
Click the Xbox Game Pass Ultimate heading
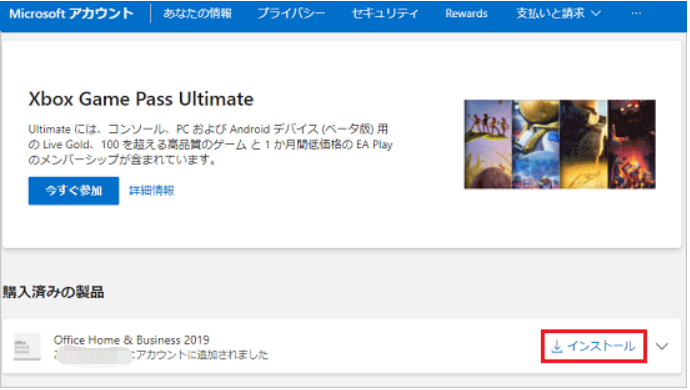pos(141,99)
